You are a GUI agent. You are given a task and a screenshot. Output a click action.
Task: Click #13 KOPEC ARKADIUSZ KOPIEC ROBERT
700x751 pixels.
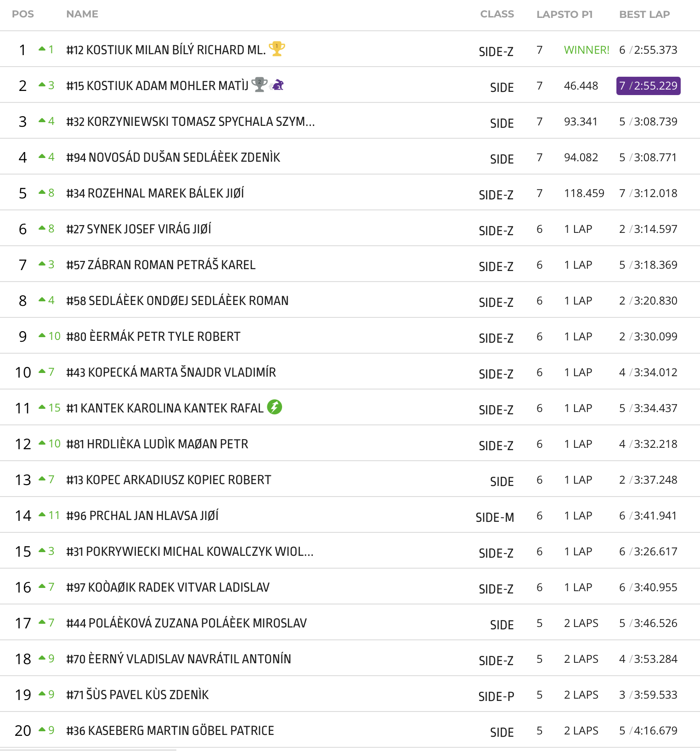(169, 480)
